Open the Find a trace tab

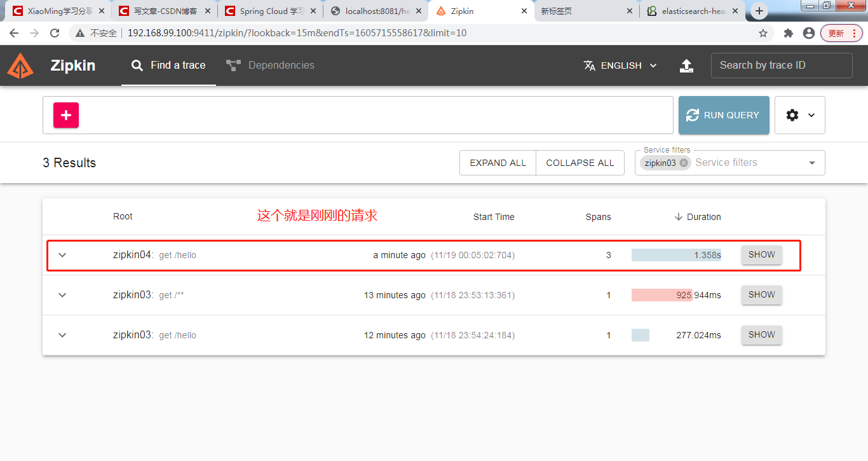point(168,65)
